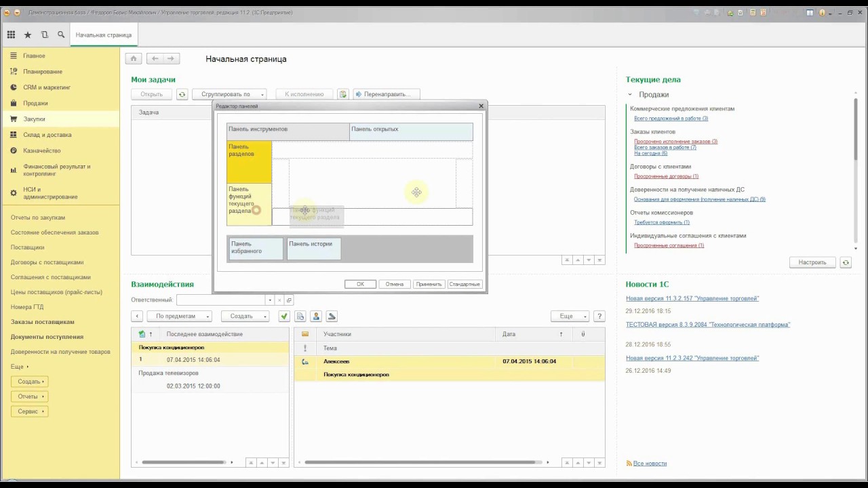This screenshot has width=868, height=488.
Task: Refresh Текущие дела with icon next to Настроить
Action: click(x=846, y=262)
